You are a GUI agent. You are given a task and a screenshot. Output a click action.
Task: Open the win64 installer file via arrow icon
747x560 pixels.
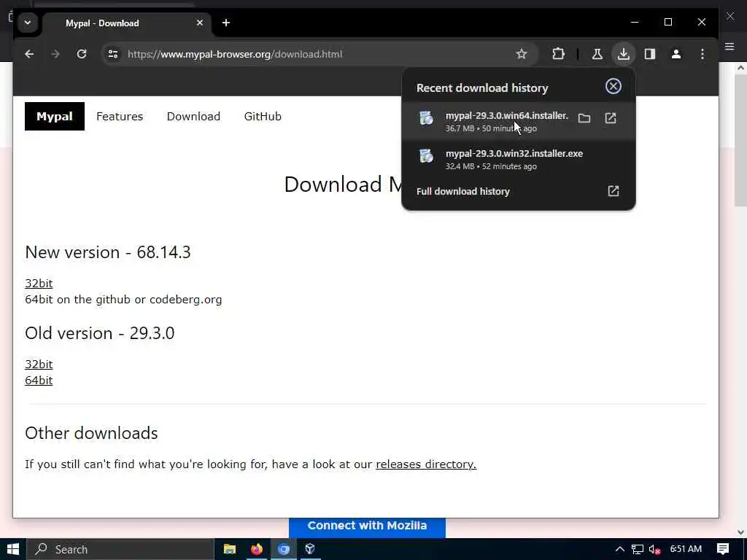click(611, 118)
